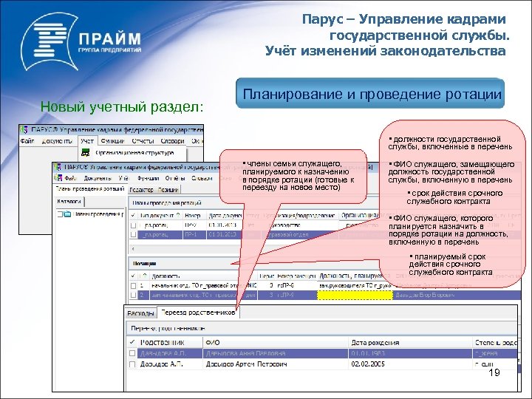Image resolution: width=532 pixels, height=399 pixels.
Task: Click folder icon in the Каталоги tree
Action: [x=67, y=214]
